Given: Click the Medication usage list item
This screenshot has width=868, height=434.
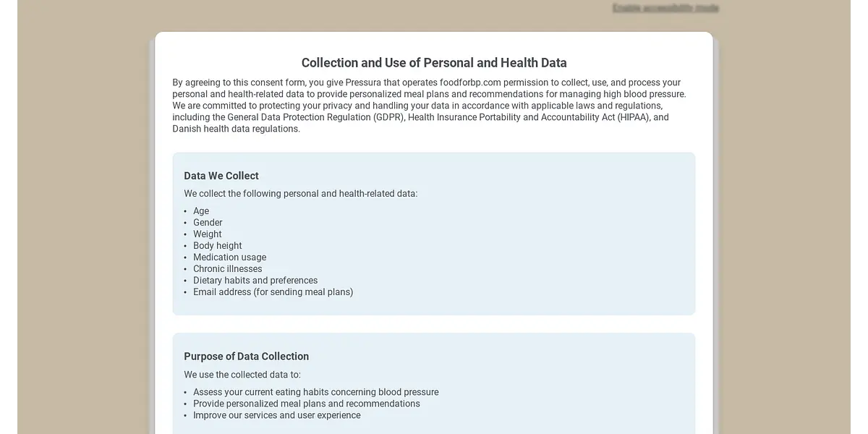Looking at the screenshot, I should (229, 258).
